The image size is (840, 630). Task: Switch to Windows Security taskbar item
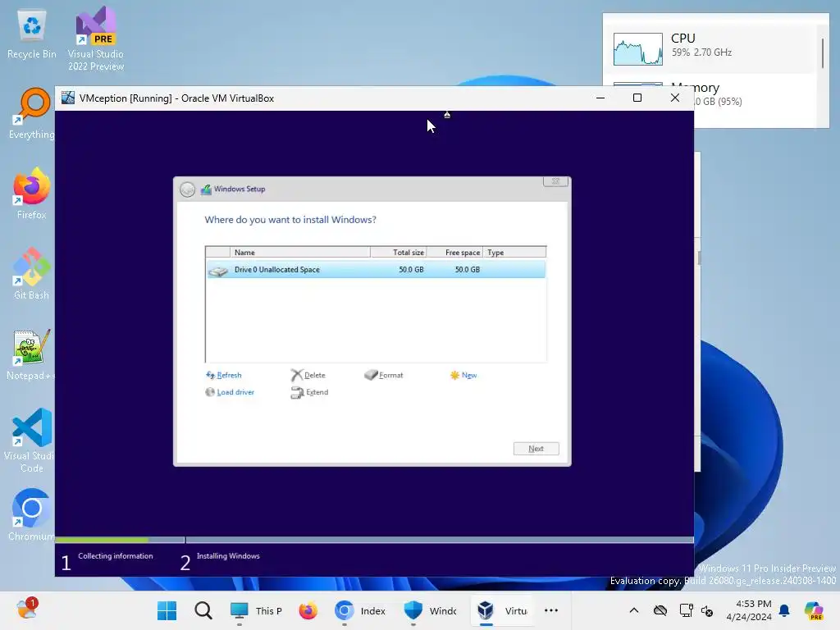click(430, 610)
